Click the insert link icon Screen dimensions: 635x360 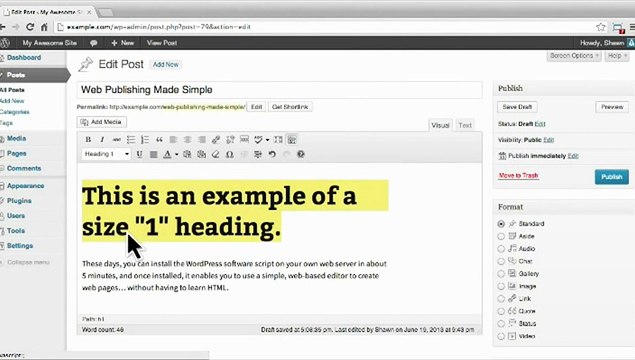216,140
